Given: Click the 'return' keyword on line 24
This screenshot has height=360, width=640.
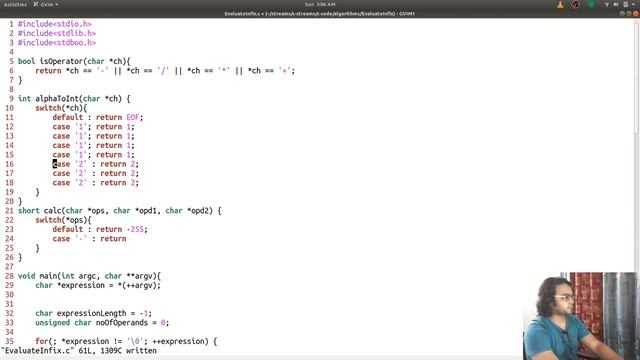Looking at the screenshot, I should point(113,239).
